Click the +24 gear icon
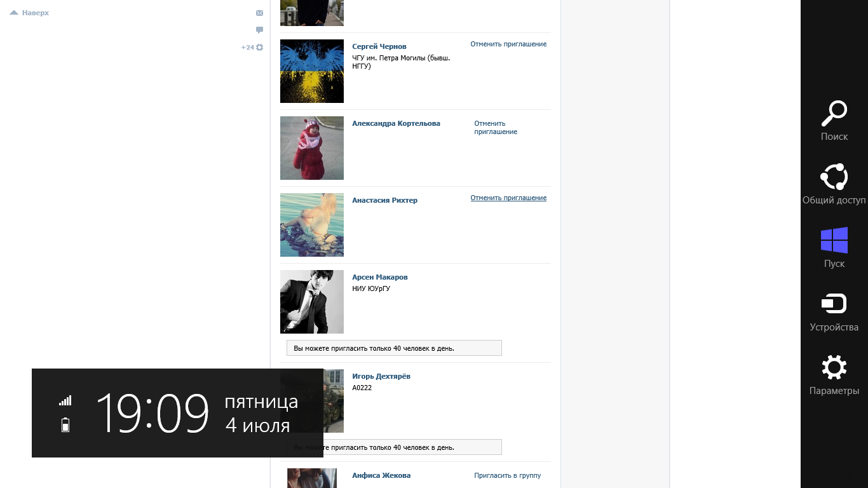Screen dimensions: 868x488 pos(259,47)
